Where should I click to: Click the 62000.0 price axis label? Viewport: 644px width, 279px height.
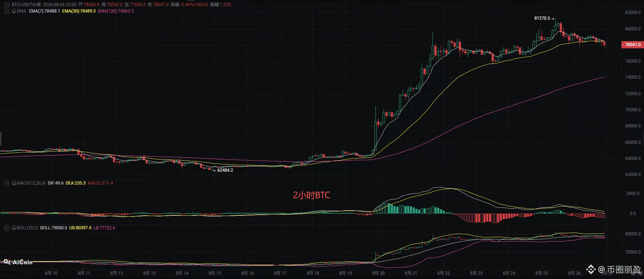(x=633, y=175)
